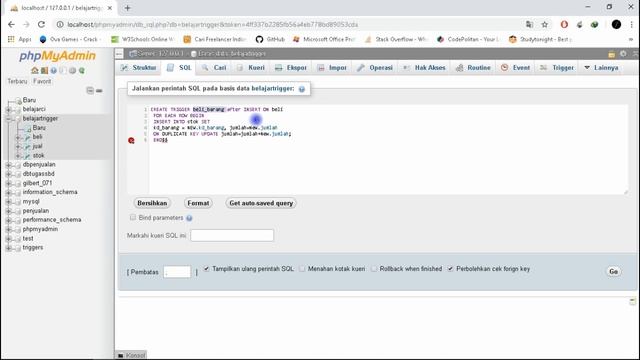Collapse the belajartrigger database node
Viewport: 640px width, 360px height.
(x=9, y=118)
